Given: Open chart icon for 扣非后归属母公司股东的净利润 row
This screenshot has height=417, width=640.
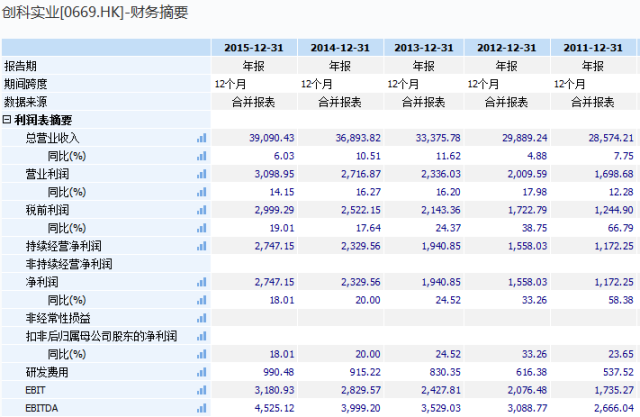Looking at the screenshot, I should click(x=202, y=336).
